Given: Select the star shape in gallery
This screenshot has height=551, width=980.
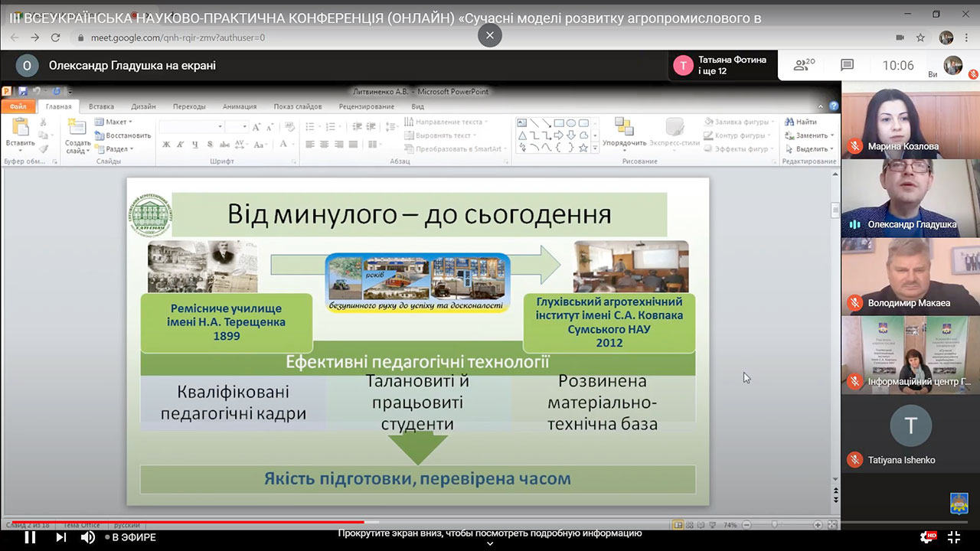Looking at the screenshot, I should coord(583,147).
